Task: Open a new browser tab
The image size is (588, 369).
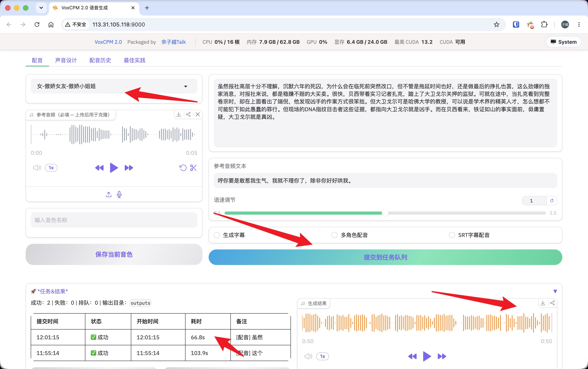Action: [x=147, y=8]
